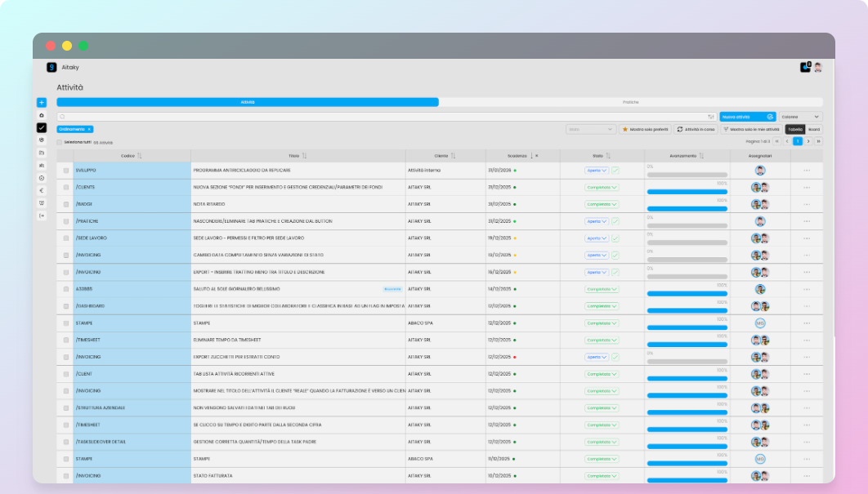Select the clients icon in the left sidebar
Viewport: 868px width, 494px height.
(x=41, y=140)
